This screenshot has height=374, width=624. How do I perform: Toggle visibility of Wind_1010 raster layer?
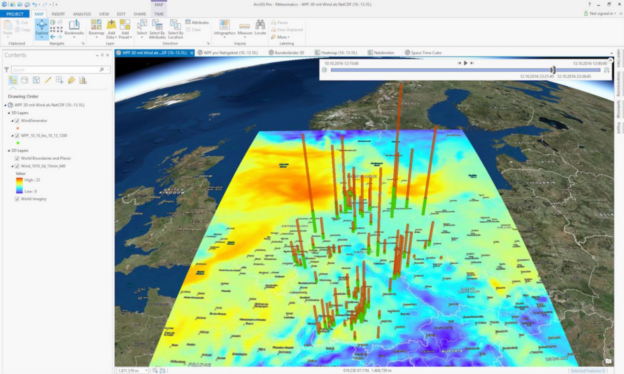point(17,166)
